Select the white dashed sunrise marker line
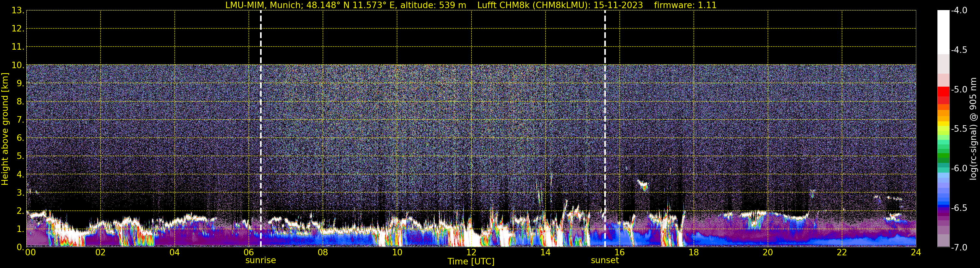980x268 pixels. (261, 129)
